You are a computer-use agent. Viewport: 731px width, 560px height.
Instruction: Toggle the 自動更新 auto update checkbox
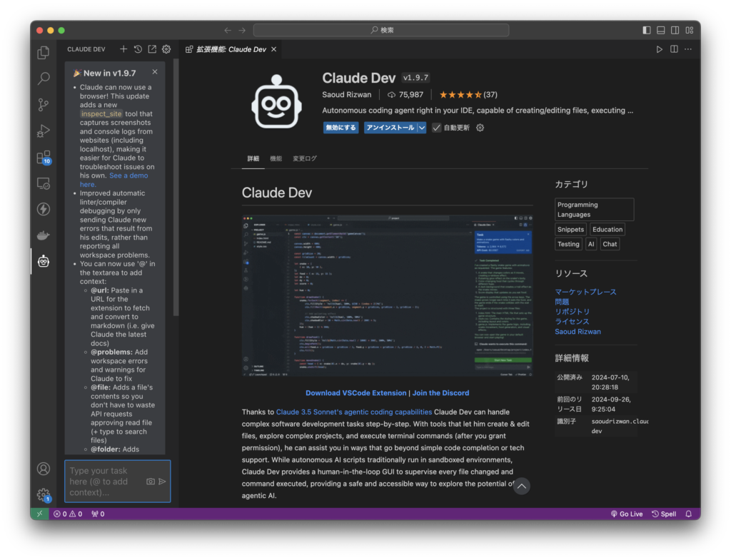(x=436, y=128)
